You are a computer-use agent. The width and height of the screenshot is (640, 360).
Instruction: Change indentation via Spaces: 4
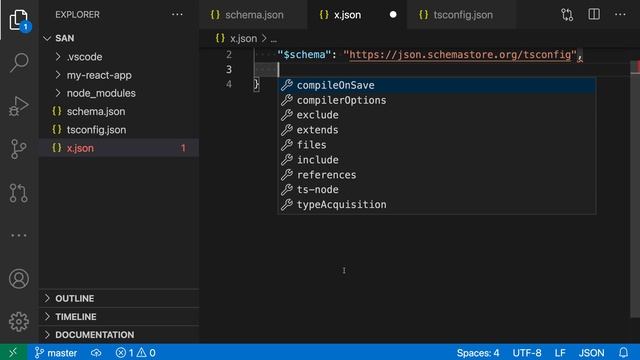478,353
